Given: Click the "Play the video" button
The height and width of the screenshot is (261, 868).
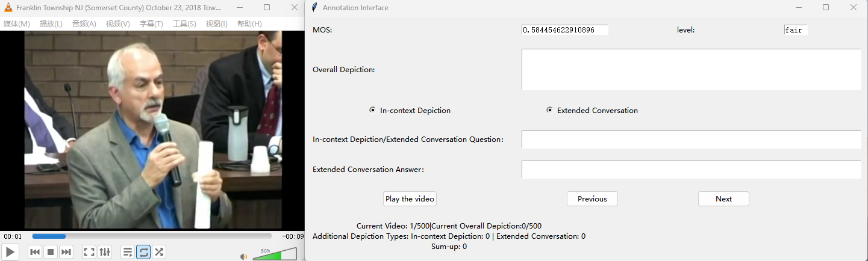Looking at the screenshot, I should [410, 199].
